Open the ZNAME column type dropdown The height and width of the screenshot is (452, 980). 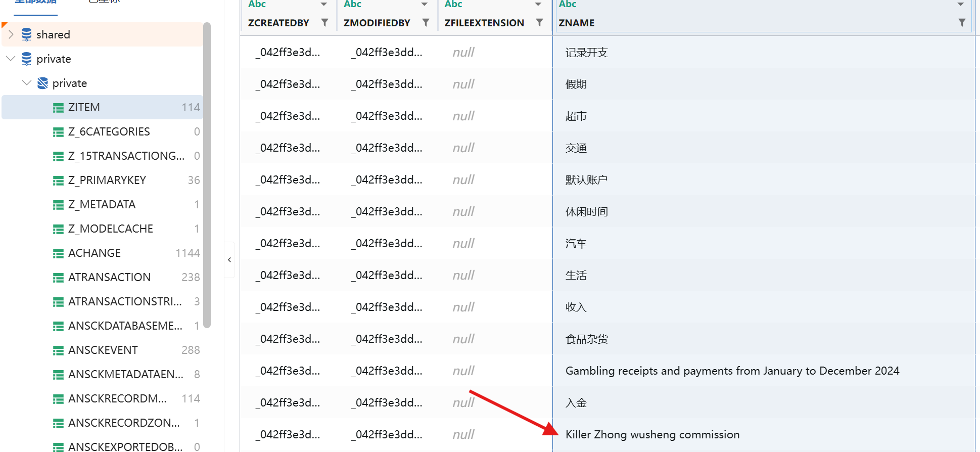[x=961, y=5]
